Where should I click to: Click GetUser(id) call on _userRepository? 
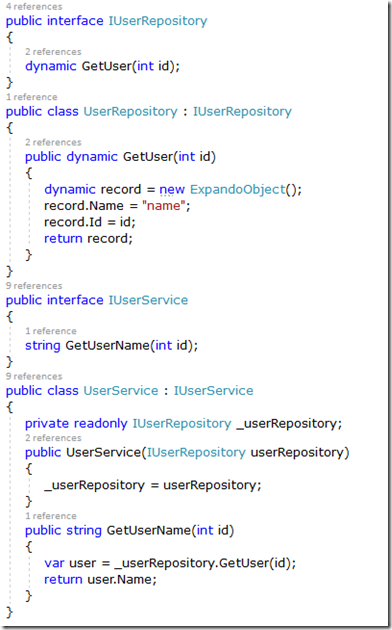[255, 563]
